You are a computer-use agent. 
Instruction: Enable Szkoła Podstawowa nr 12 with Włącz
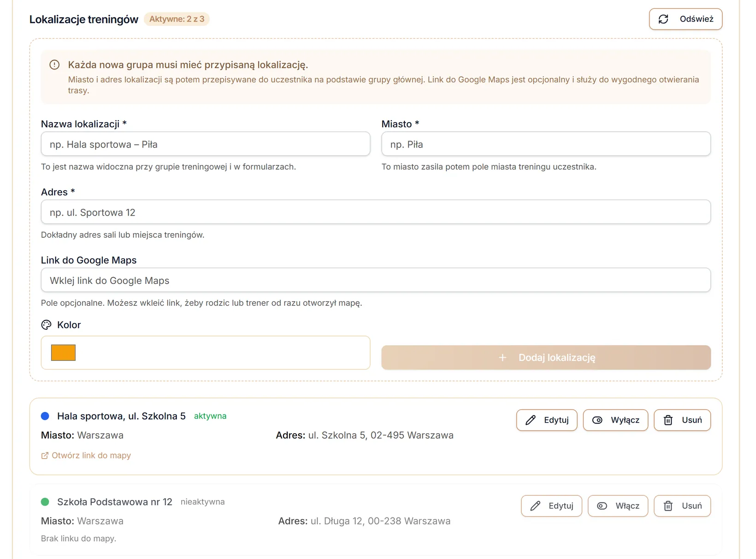click(618, 506)
